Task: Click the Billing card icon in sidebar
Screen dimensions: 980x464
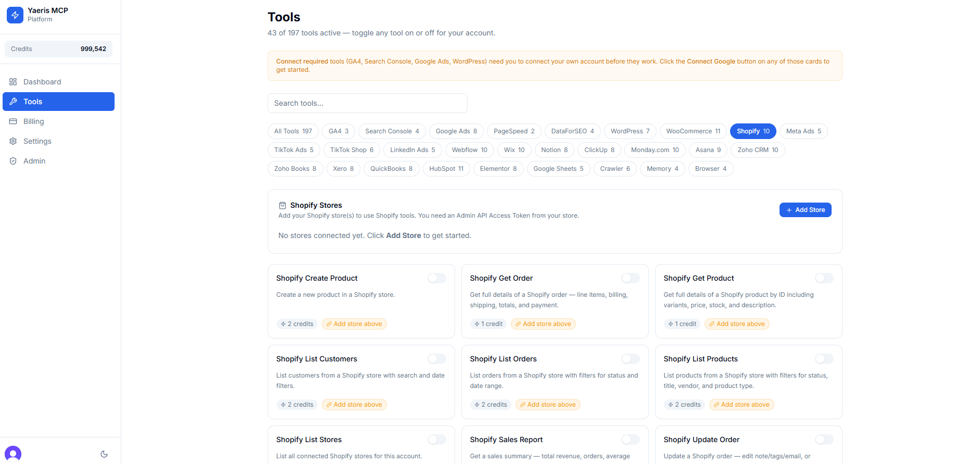Action: tap(13, 121)
